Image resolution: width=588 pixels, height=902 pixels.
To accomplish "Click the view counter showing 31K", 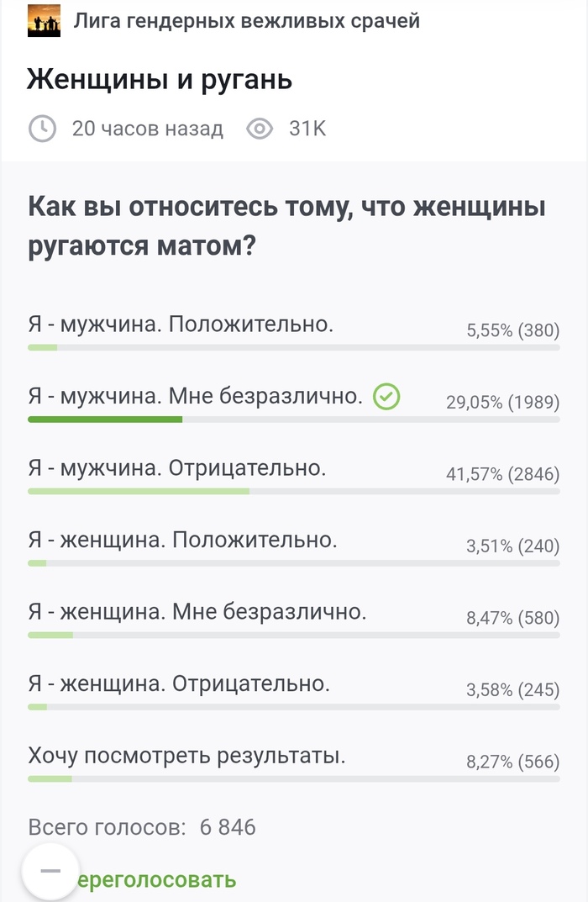I will point(307,129).
